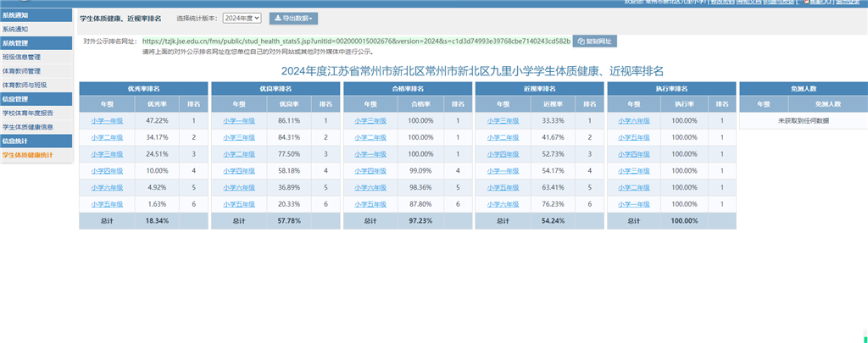This screenshot has height=343, width=868.
Task: Select 体育教师与班级 in the sidebar
Action: (x=24, y=85)
